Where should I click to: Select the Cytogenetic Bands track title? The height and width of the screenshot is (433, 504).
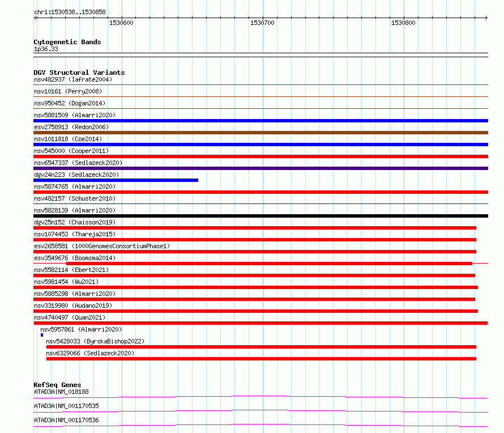(67, 42)
